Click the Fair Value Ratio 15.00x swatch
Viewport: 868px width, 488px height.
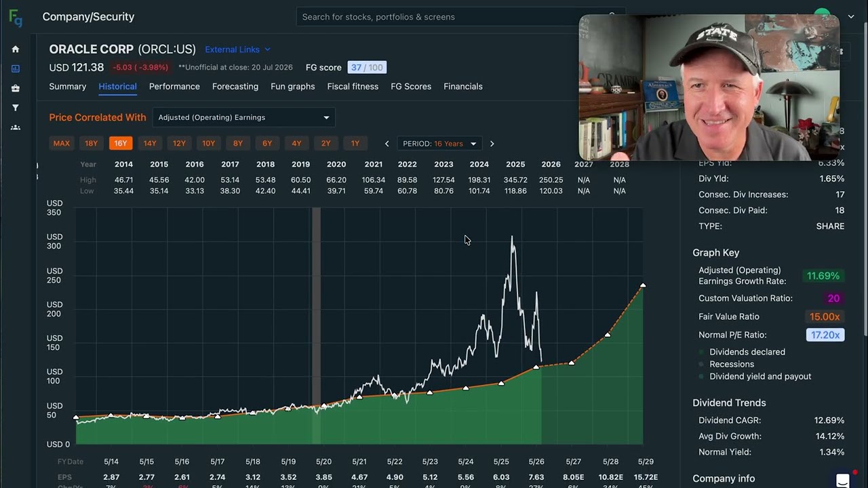825,317
